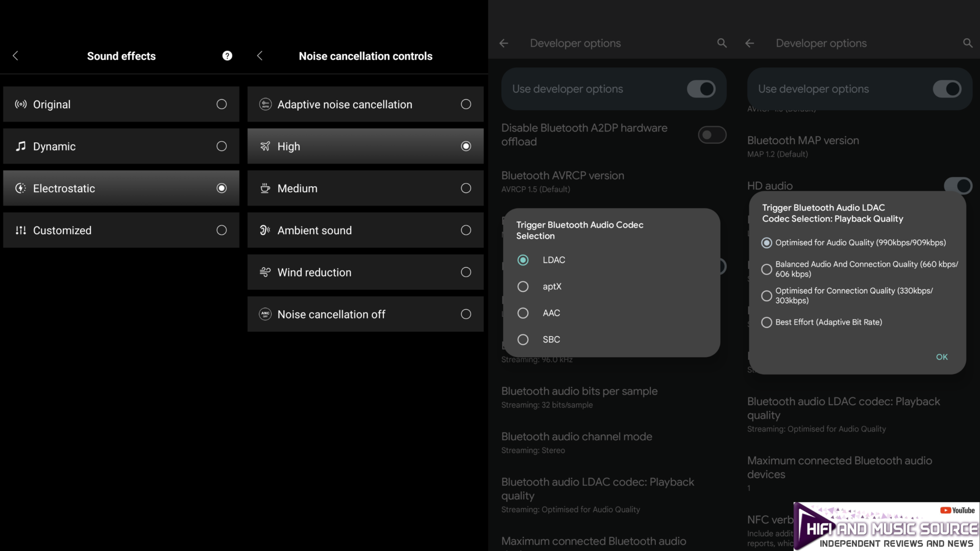This screenshot has width=980, height=551.
Task: Select Optimised for Audio Quality playback option
Action: 767,242
